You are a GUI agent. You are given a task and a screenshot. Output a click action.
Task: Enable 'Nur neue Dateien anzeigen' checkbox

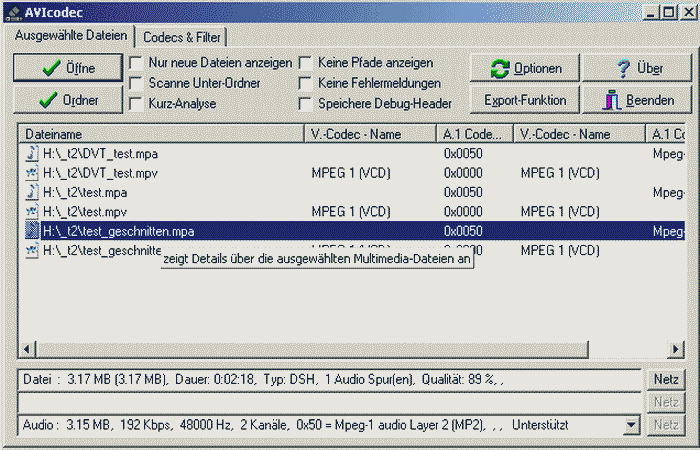(x=135, y=63)
